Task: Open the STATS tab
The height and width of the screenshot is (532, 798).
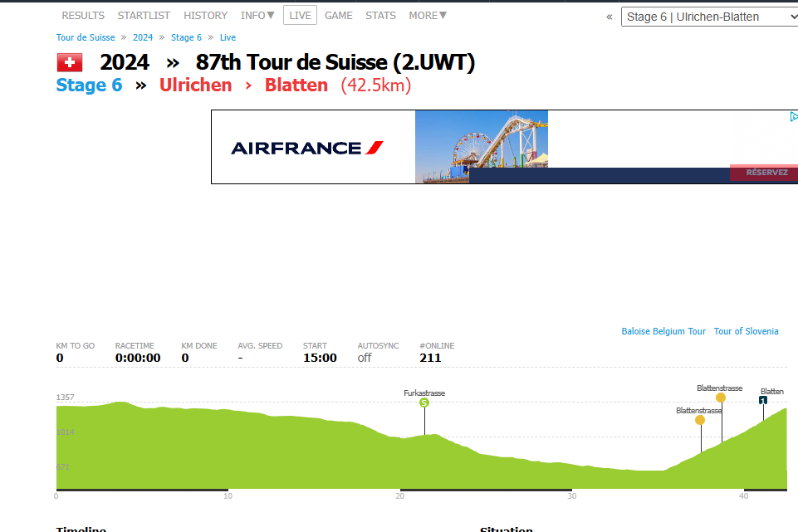Action: [x=380, y=16]
